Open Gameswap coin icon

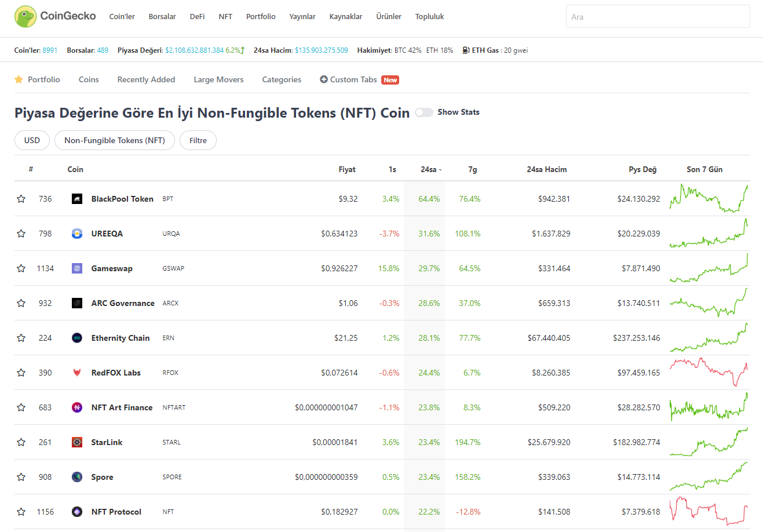[x=77, y=268]
